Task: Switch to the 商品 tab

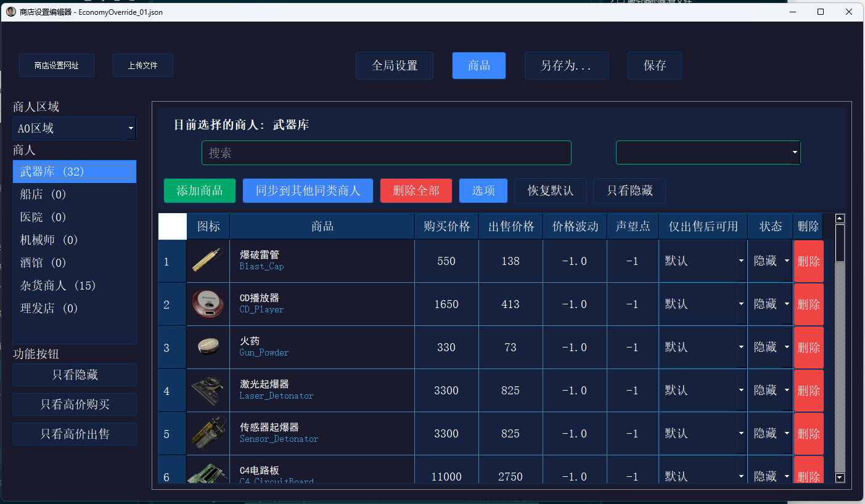Action: (479, 65)
